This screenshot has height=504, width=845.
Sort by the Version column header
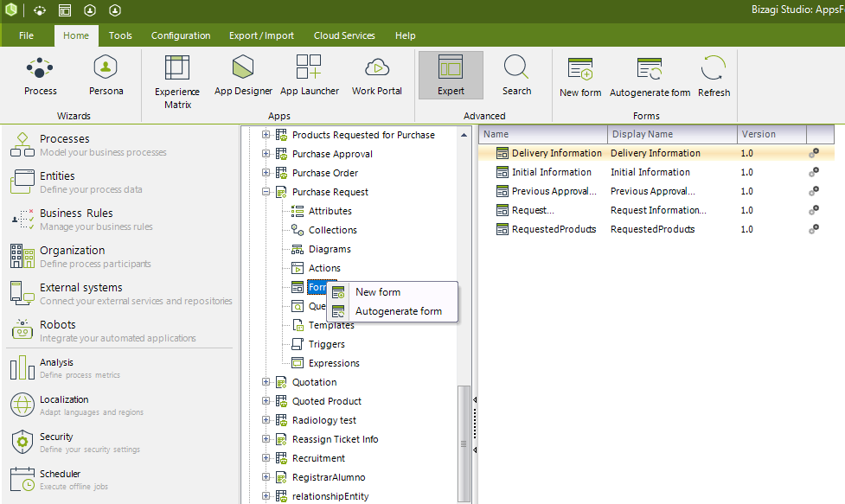pos(771,134)
